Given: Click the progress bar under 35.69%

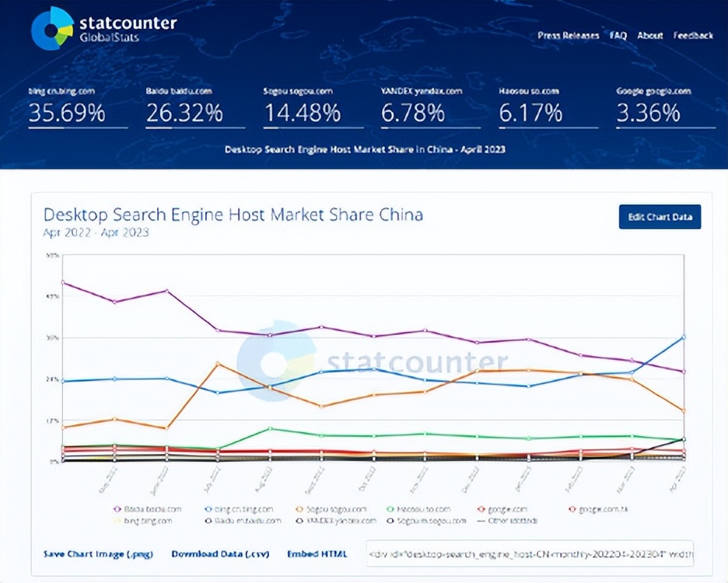Looking at the screenshot, I should (78, 127).
